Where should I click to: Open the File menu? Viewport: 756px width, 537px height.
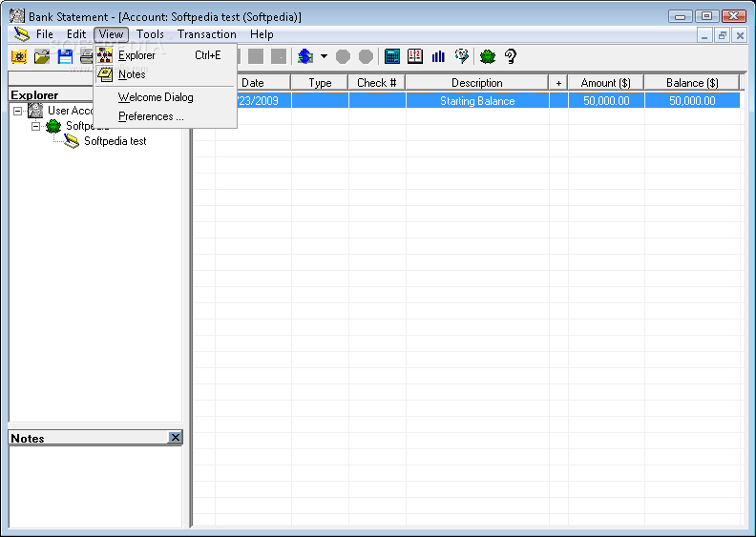tap(44, 34)
